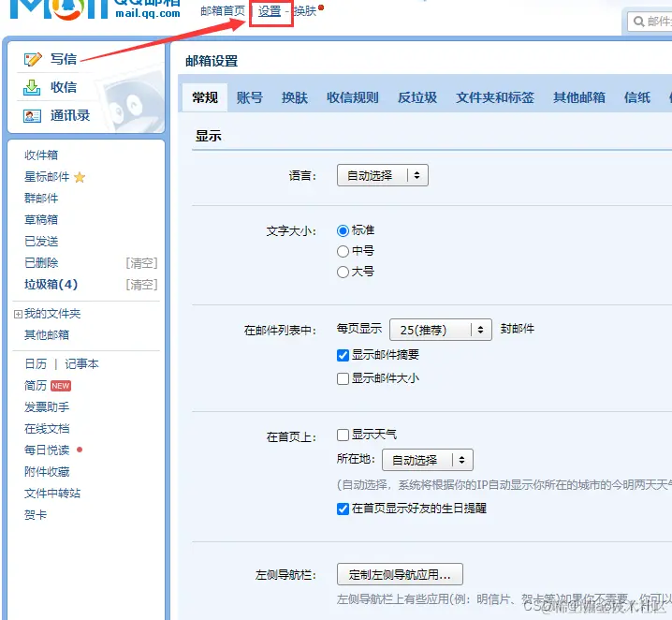Uncheck 在首页显示好友的生日提醒
The height and width of the screenshot is (620, 672).
(x=343, y=509)
